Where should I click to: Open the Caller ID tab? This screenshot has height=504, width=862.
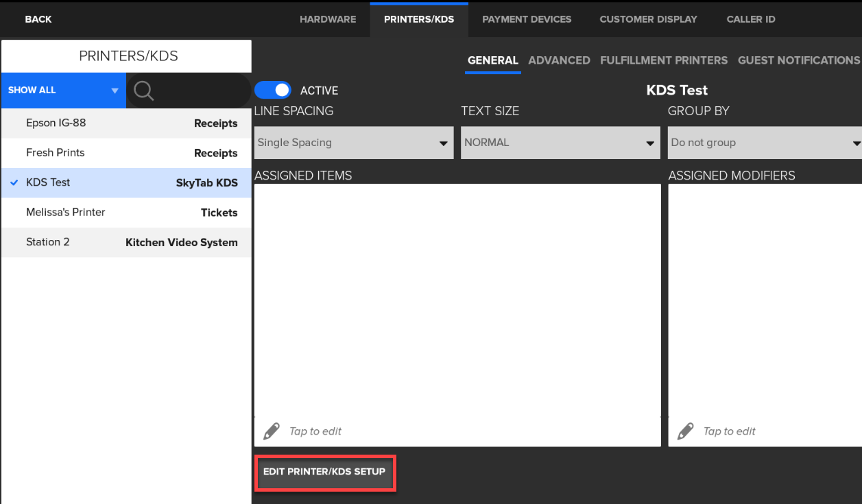[x=751, y=19]
